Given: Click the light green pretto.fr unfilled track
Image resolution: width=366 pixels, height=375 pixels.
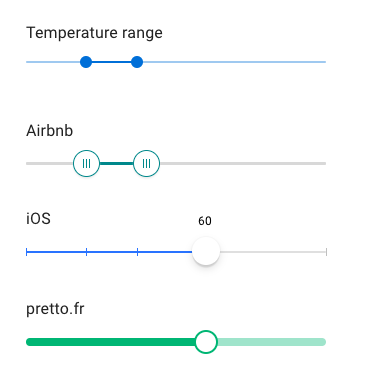Looking at the screenshot, I should click(272, 342).
